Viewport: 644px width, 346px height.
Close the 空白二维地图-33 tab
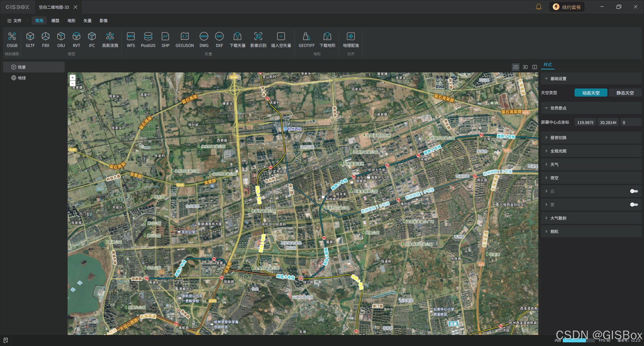click(x=75, y=7)
